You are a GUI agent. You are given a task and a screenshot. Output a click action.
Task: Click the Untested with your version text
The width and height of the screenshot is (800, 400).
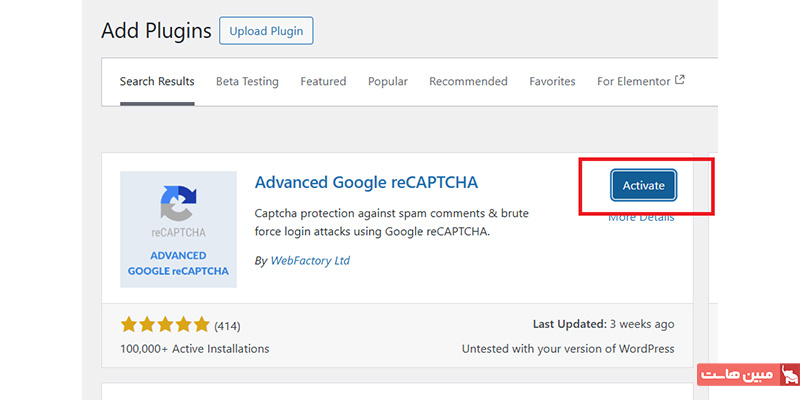coord(568,349)
